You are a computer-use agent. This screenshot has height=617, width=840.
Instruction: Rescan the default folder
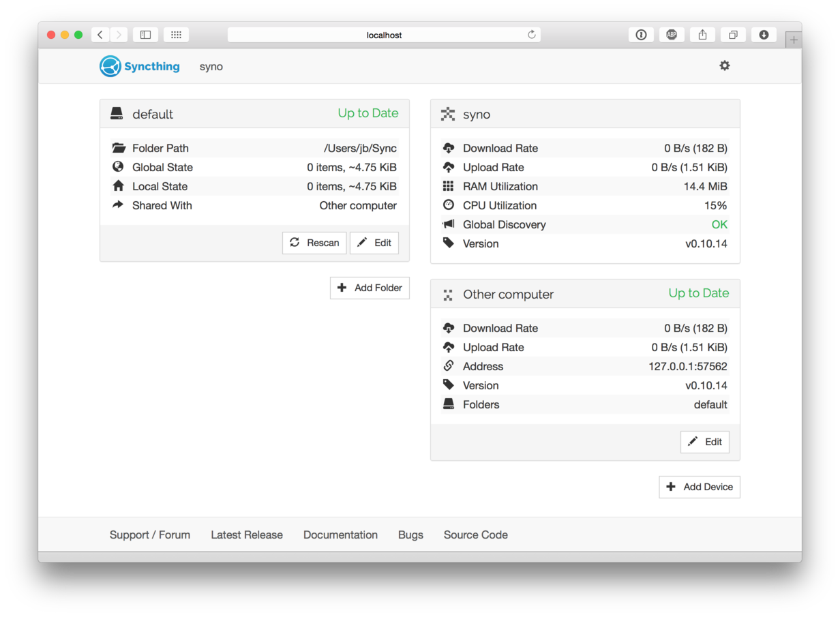coord(314,243)
